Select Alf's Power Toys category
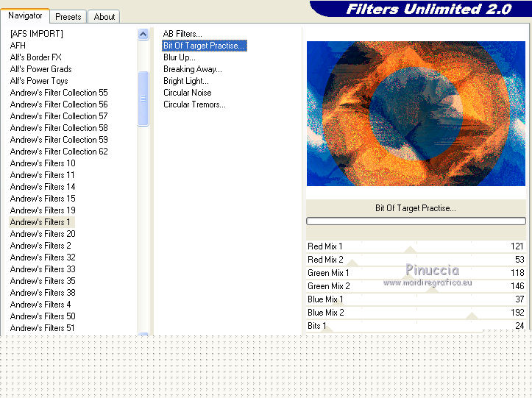This screenshot has width=532, height=398. pyautogui.click(x=39, y=81)
